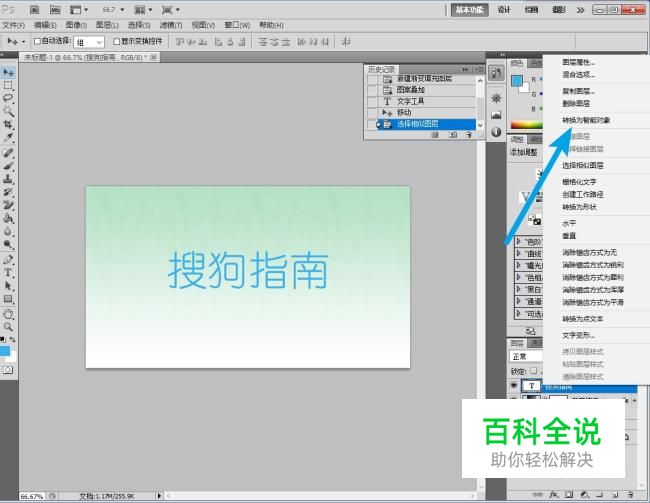Delete current state in History panel
Screen dimensions: 650x503
[x=468, y=135]
